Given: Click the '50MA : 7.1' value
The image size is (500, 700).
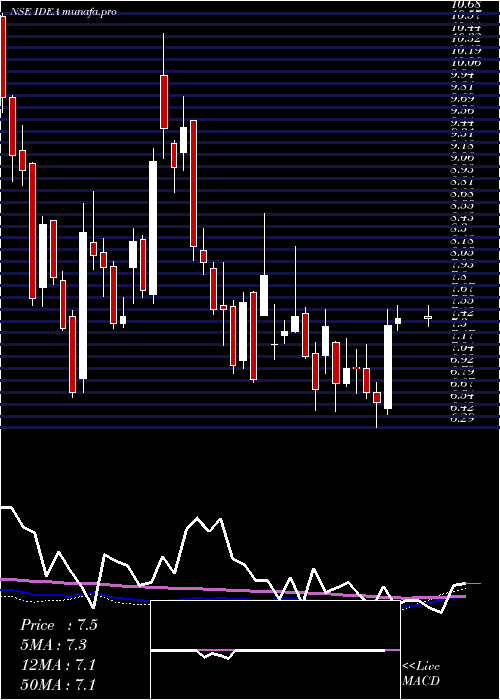Looking at the screenshot, I should tap(58, 685).
